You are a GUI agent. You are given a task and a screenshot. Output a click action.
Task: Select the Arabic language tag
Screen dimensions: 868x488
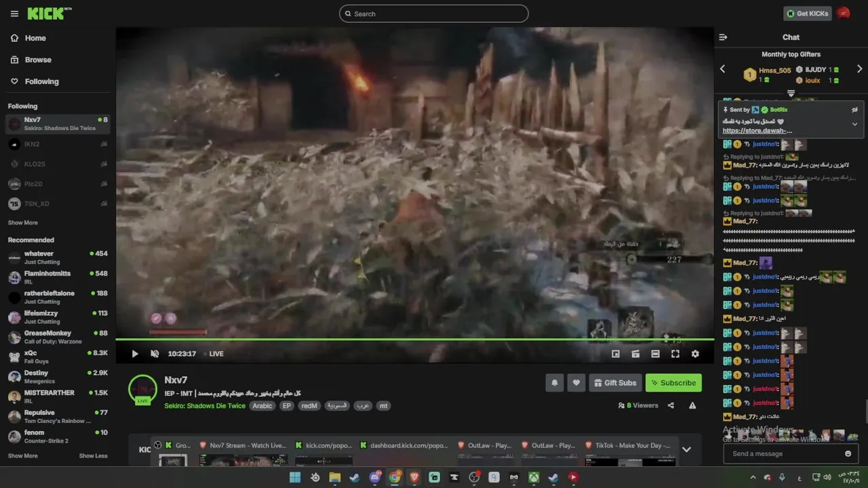point(262,406)
